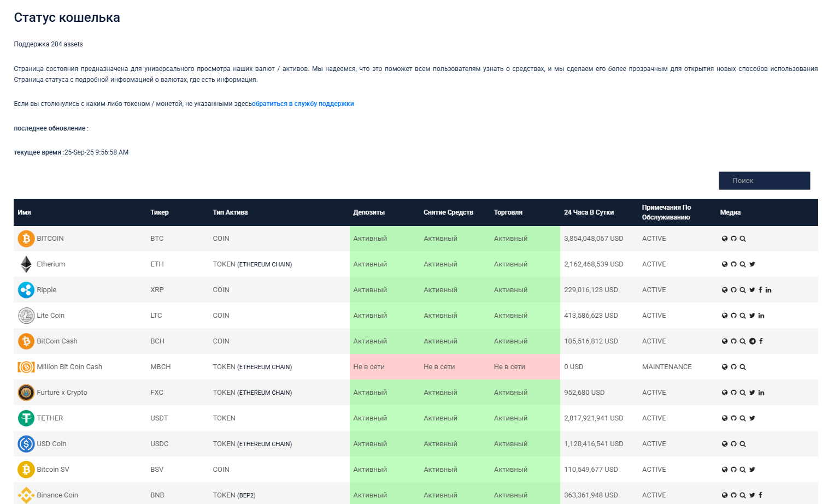Open Ripple's LinkedIn icon
The image size is (834, 504).
[768, 290]
